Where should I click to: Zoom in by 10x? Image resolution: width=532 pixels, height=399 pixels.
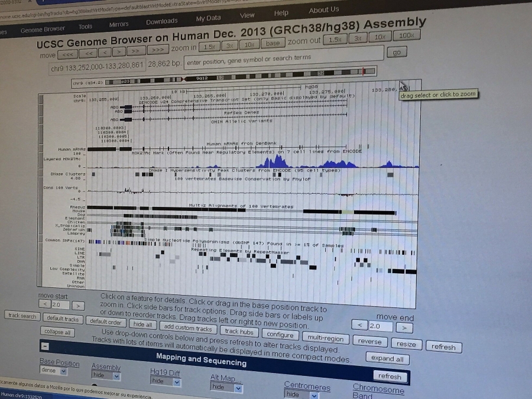click(249, 44)
